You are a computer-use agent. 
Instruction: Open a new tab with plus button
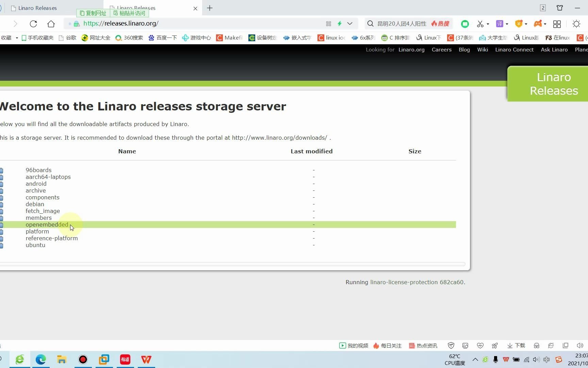pyautogui.click(x=210, y=8)
